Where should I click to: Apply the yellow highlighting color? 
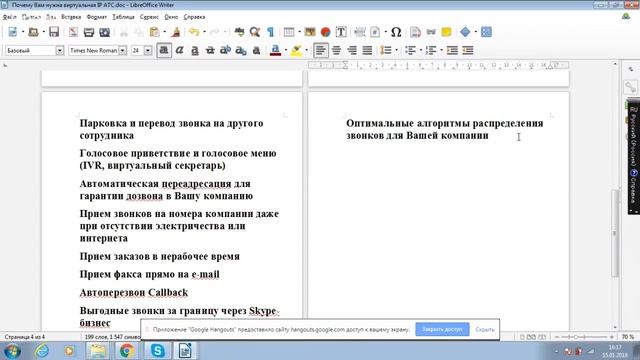tap(296, 50)
